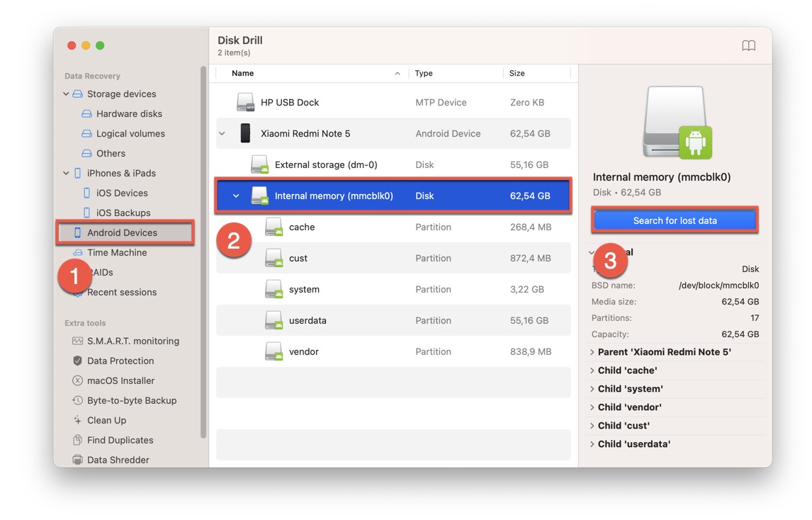Click the system partition icon
The image size is (812, 520).
[x=274, y=289]
